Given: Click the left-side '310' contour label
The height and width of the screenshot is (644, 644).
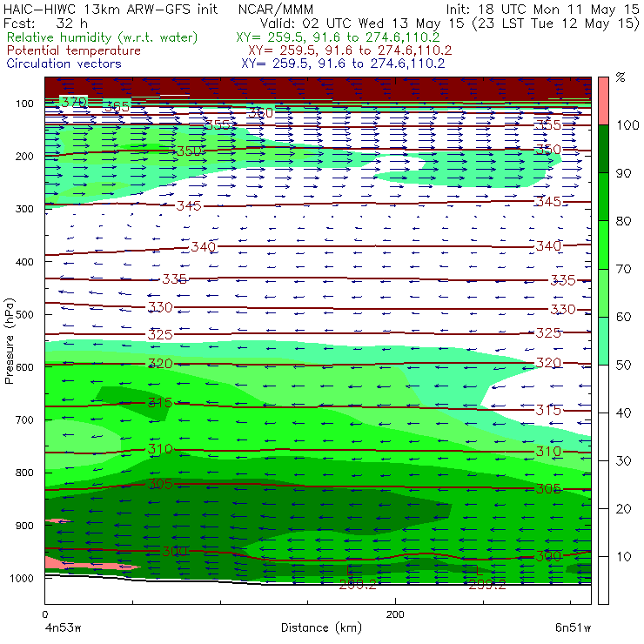Looking at the screenshot, I should 160,449.
